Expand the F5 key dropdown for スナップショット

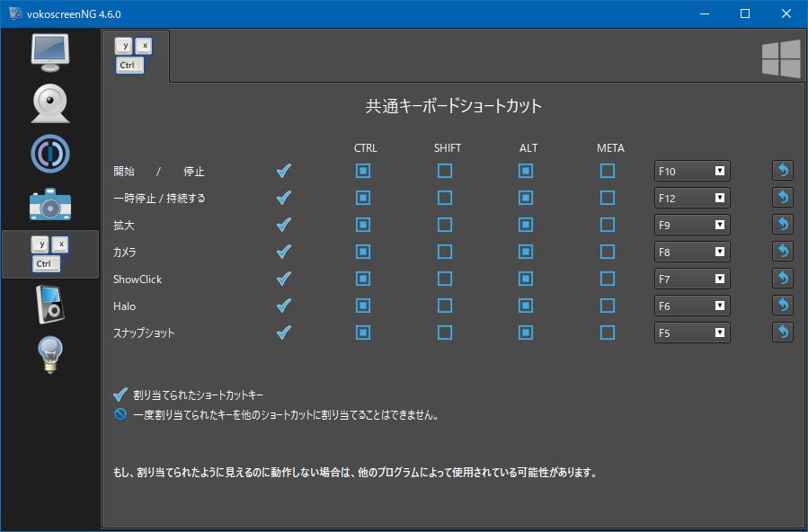coord(692,332)
